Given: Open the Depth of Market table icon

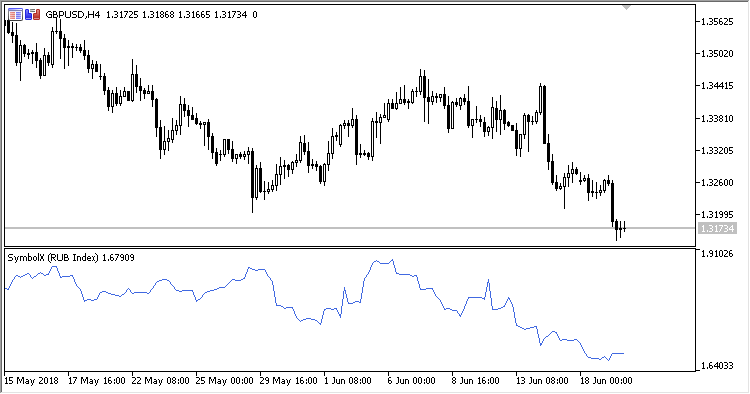Looking at the screenshot, I should tap(15, 15).
